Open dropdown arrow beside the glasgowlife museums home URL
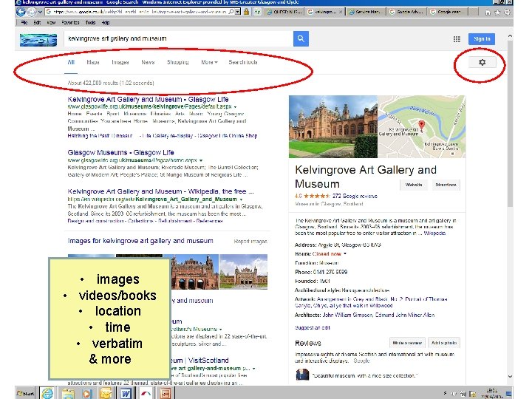This screenshot has height=399, width=532. click(x=201, y=160)
